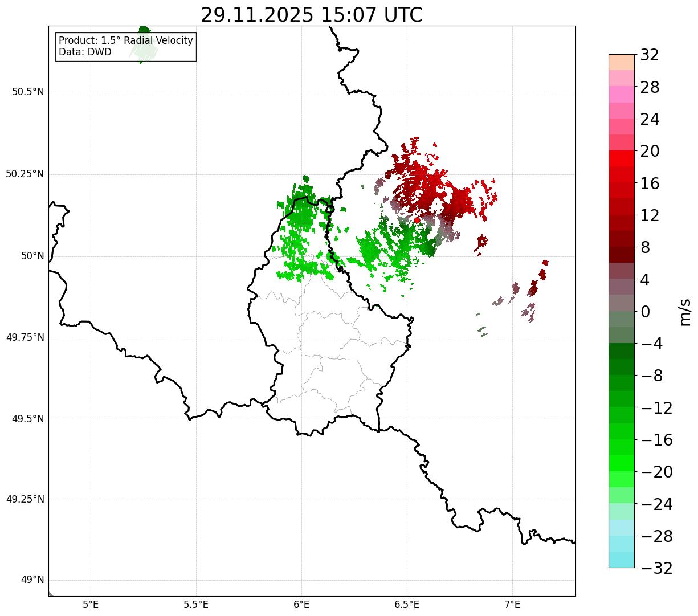Click the 6°E longitude label
698x616 pixels.
(301, 605)
